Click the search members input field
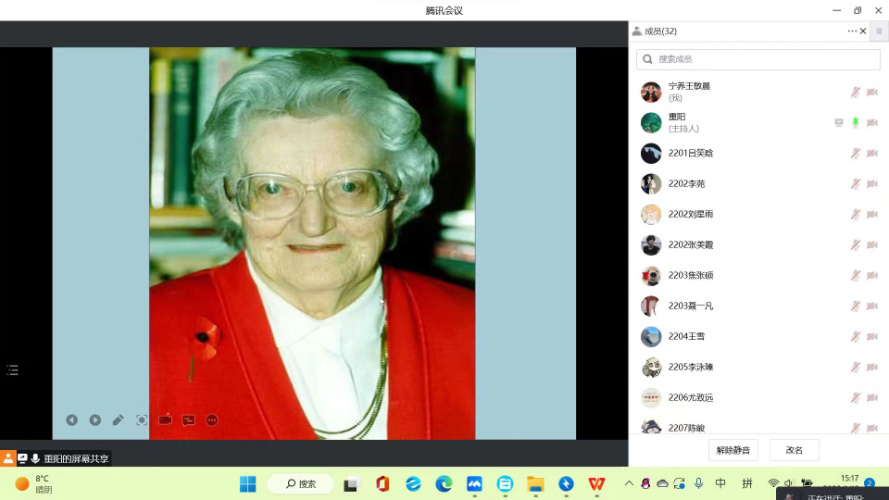Viewport: 889px width, 500px height. tap(758, 60)
